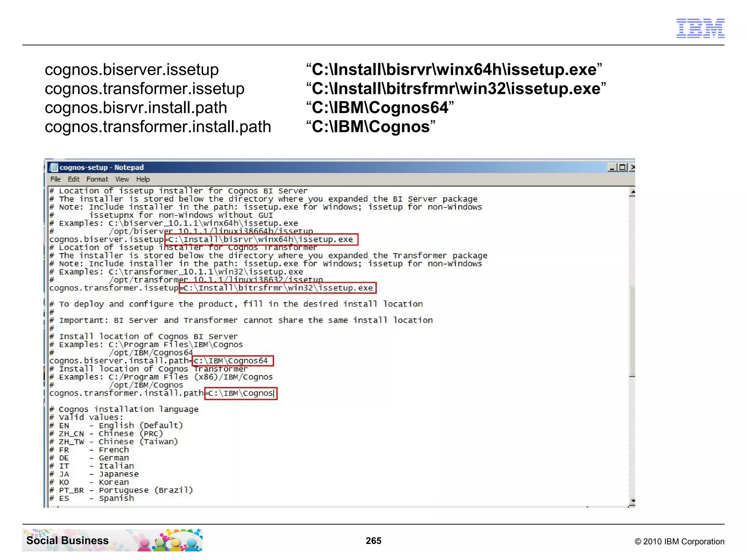
Task: Click the '# Valid values:' comment line
Action: point(86,417)
